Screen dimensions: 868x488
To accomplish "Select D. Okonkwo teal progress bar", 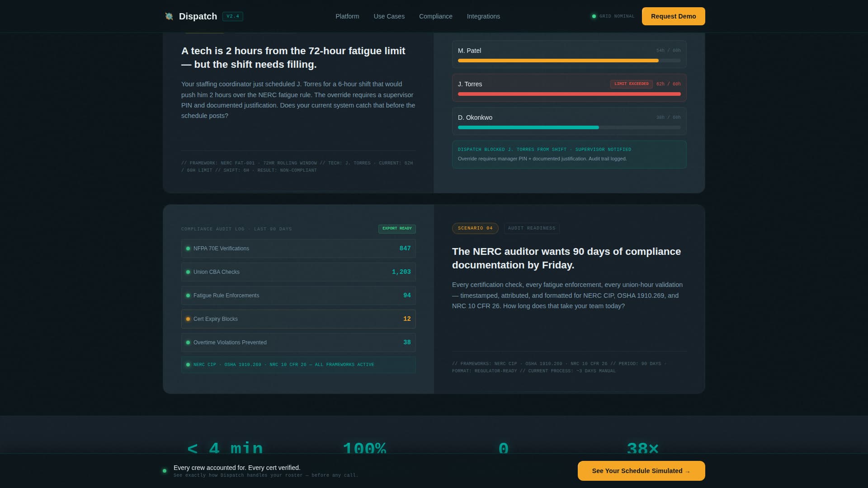I will click(x=569, y=127).
